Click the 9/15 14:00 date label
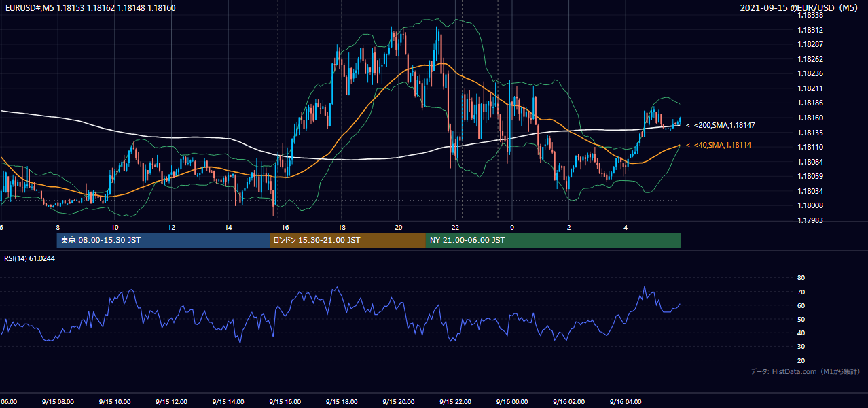 228,402
